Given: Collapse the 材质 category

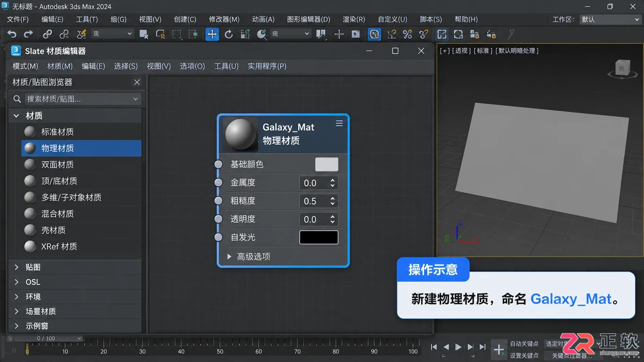Looking at the screenshot, I should click(17, 116).
